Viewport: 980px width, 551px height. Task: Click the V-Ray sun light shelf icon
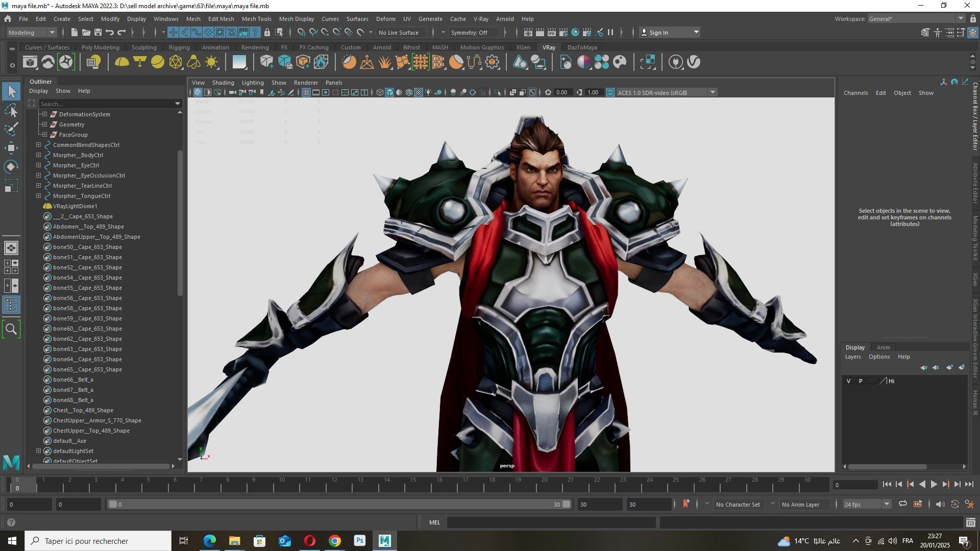point(211,62)
